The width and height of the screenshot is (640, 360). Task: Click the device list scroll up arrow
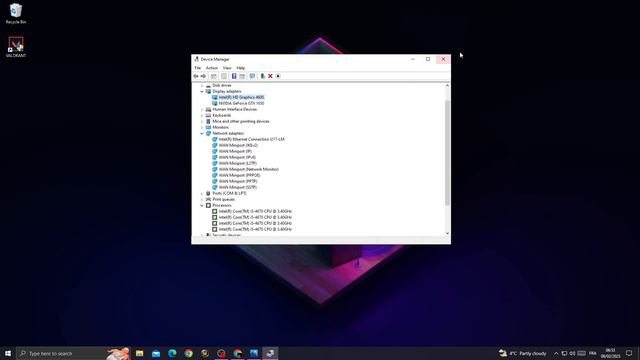coord(447,86)
